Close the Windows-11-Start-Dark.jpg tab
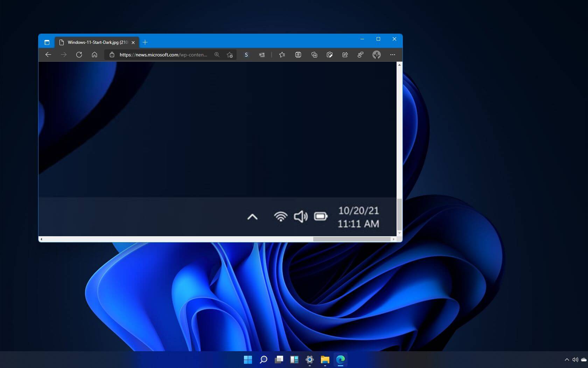 (133, 42)
